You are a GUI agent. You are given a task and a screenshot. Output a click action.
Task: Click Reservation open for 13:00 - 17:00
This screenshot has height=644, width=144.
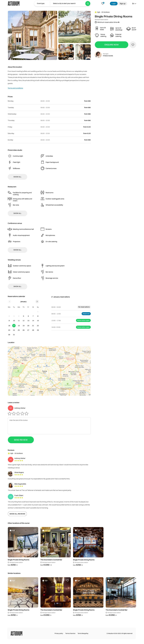click(83, 320)
